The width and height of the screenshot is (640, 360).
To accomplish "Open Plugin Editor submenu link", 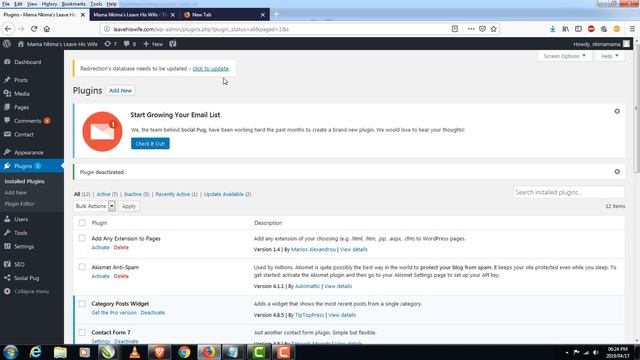I will [19, 204].
